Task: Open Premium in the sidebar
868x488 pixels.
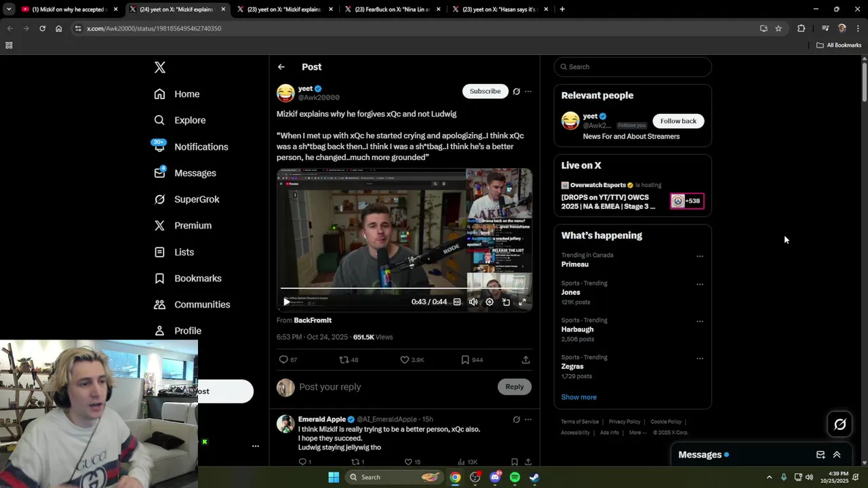Action: click(x=183, y=226)
